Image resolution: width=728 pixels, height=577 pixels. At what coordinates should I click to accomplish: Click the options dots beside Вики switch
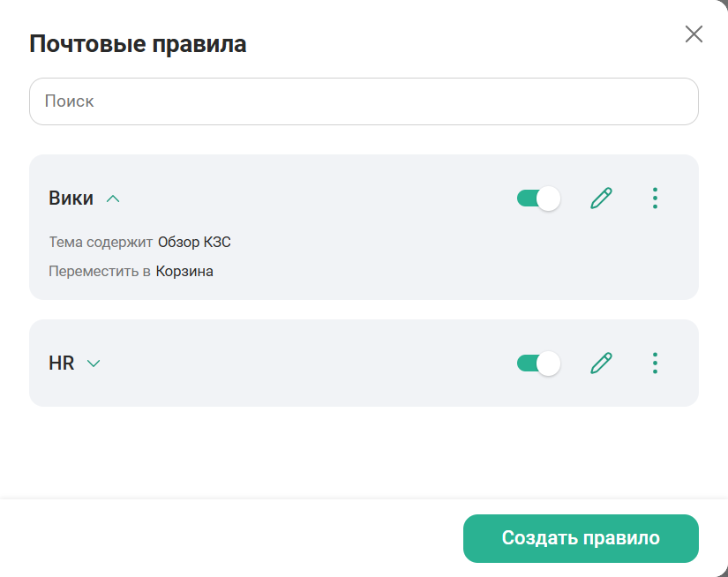[x=655, y=199]
